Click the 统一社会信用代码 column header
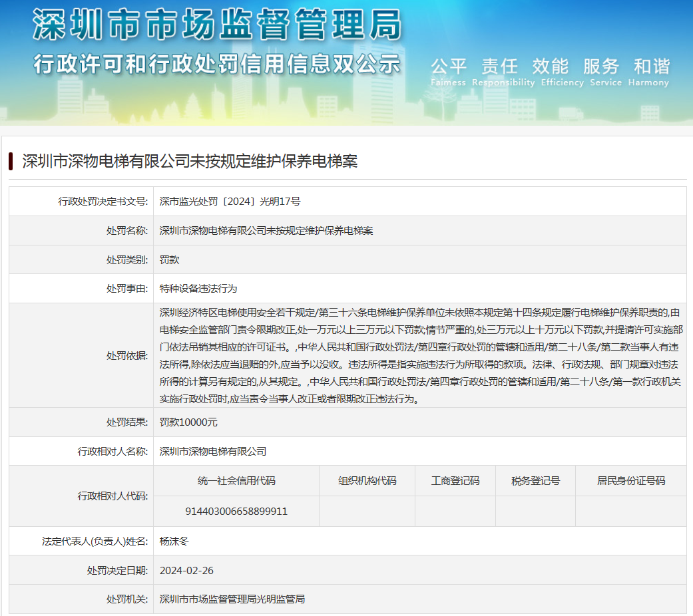 (236, 481)
